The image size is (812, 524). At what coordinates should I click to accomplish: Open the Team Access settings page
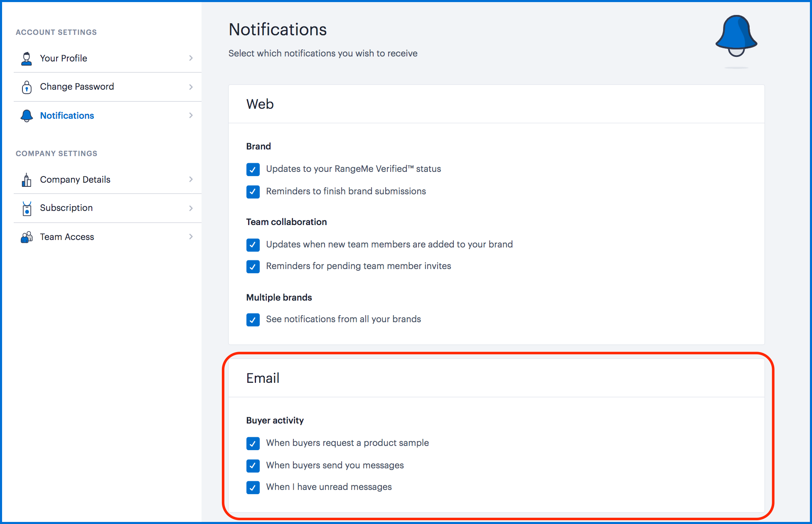point(67,237)
